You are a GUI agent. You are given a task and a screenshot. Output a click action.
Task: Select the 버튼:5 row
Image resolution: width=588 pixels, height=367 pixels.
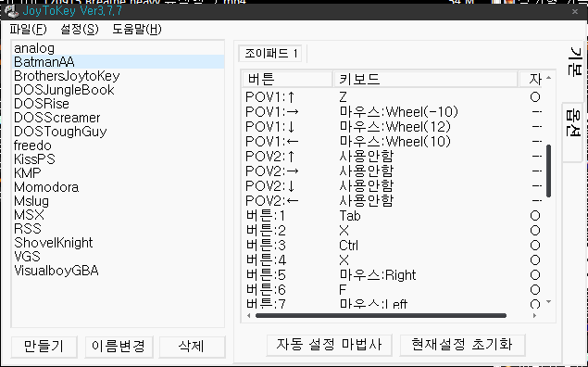pyautogui.click(x=393, y=275)
